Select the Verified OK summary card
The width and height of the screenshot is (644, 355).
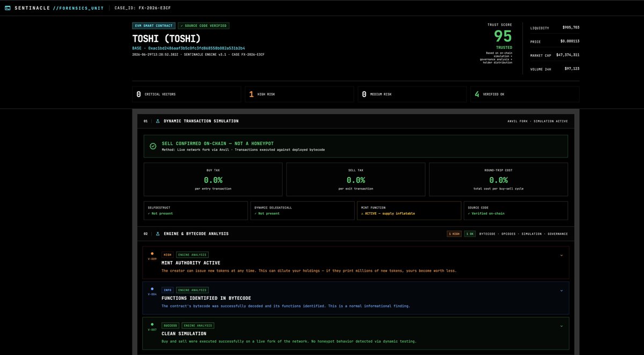coord(525,94)
